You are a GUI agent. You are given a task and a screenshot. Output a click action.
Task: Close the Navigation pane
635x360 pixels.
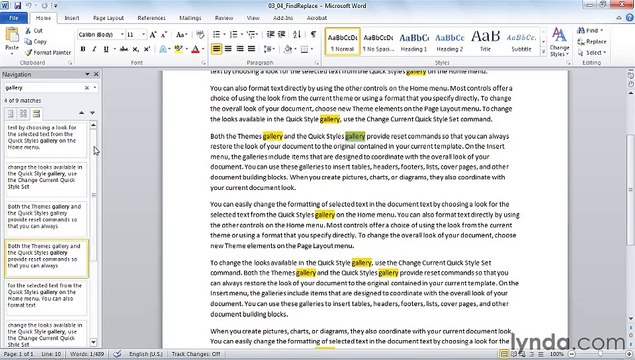[x=96, y=74]
